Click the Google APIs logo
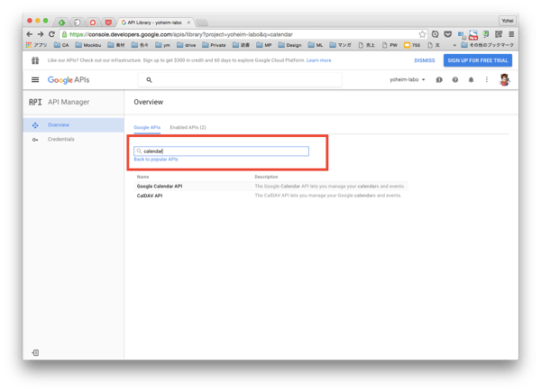The width and height of the screenshot is (541, 392). 69,80
